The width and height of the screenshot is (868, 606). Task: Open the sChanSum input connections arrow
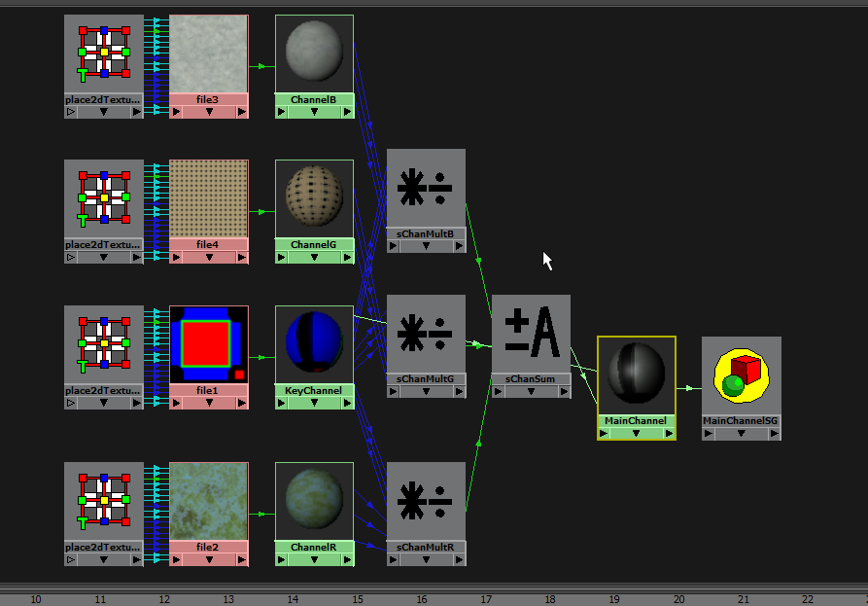[x=499, y=392]
